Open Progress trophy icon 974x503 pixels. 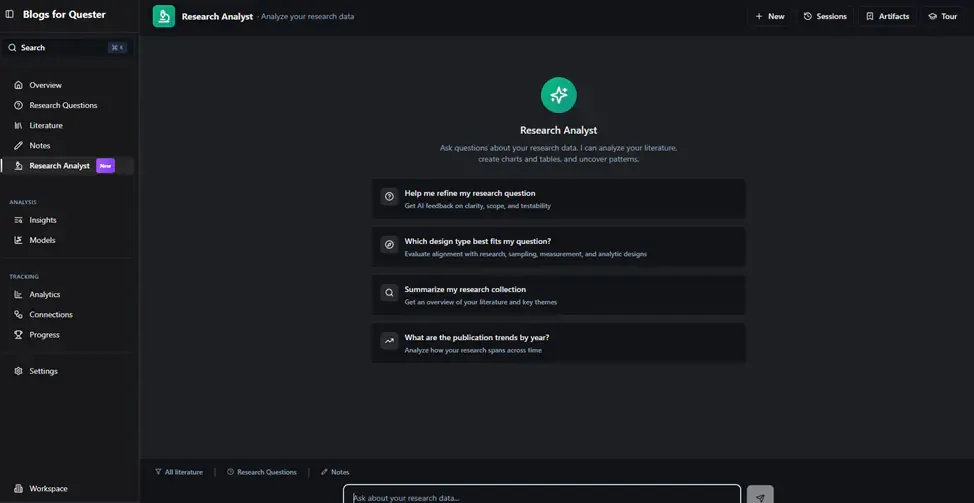(x=19, y=335)
